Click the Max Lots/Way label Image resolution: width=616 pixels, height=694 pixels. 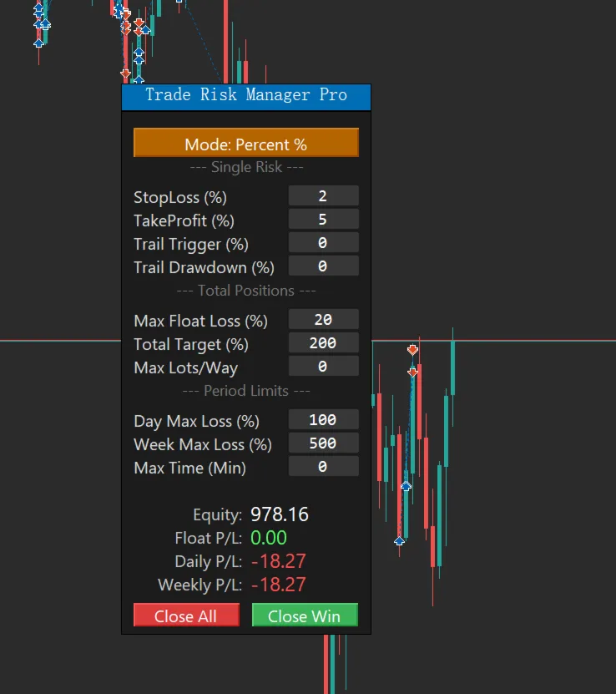(x=186, y=367)
